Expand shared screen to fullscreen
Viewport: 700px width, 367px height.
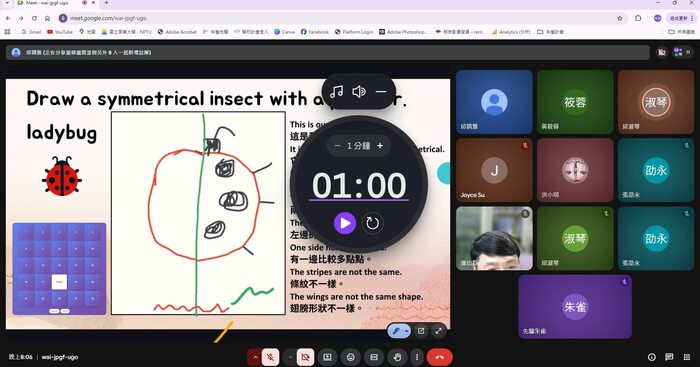(x=438, y=331)
